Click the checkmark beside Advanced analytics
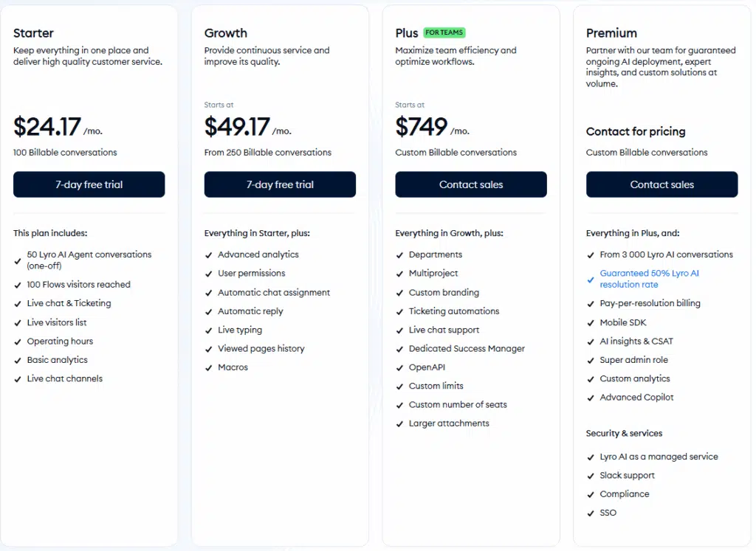The width and height of the screenshot is (756, 551). pyautogui.click(x=208, y=254)
